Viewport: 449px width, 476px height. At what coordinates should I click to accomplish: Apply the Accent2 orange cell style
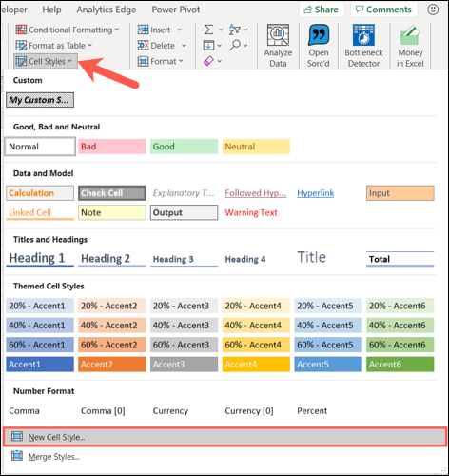112,364
